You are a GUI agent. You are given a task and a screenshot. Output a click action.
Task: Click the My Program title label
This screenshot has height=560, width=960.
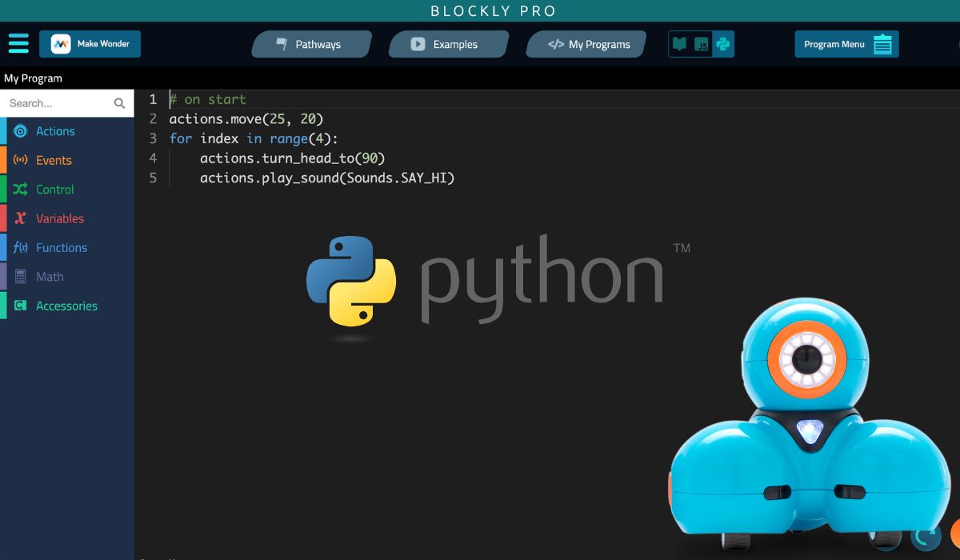[33, 78]
